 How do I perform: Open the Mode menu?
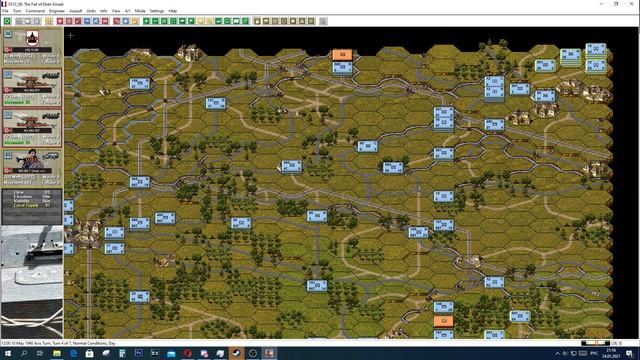pyautogui.click(x=140, y=11)
